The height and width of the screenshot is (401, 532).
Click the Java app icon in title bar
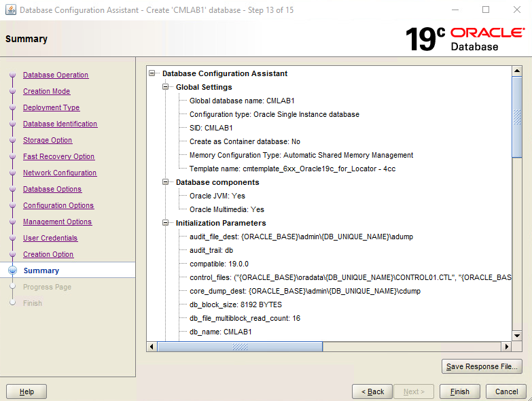[11, 10]
